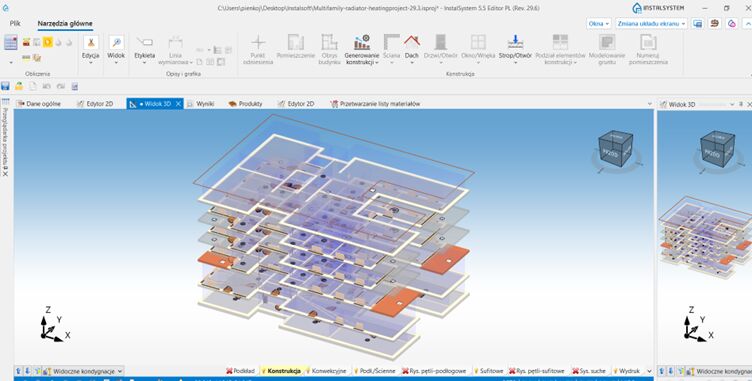Screen dimensions: 752x381
Task: Click the monitor icon beside Zmiana układu ekranu
Action: coord(697,23)
